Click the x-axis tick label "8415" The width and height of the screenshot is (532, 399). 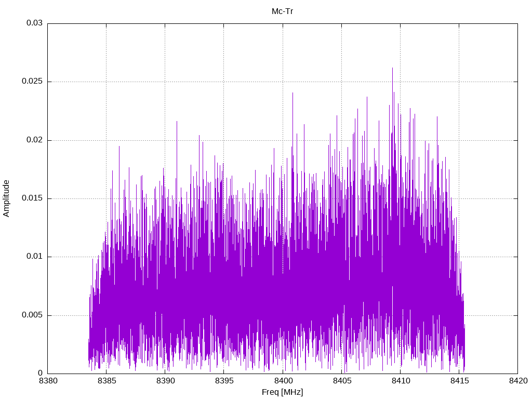click(x=459, y=381)
